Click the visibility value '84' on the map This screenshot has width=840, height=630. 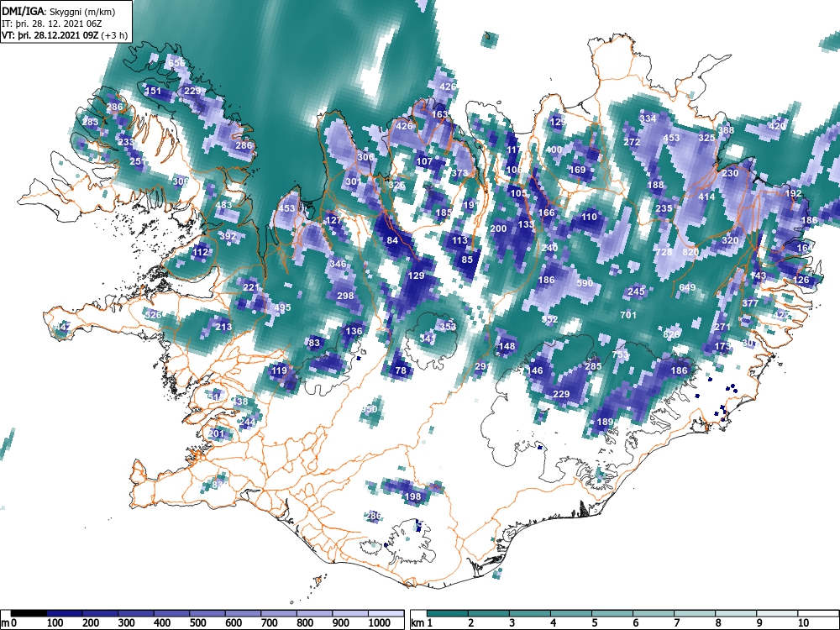tap(392, 240)
